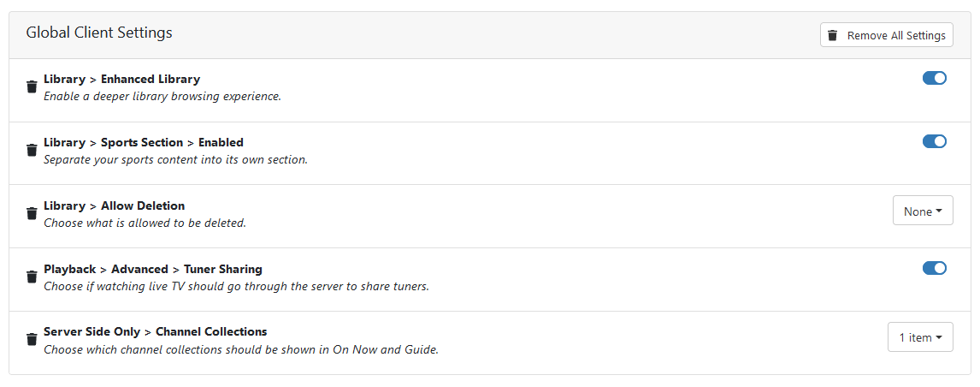Viewport: 980px width, 387px height.
Task: Delete the Tuner Sharing setting via trash icon
Action: coord(32,277)
